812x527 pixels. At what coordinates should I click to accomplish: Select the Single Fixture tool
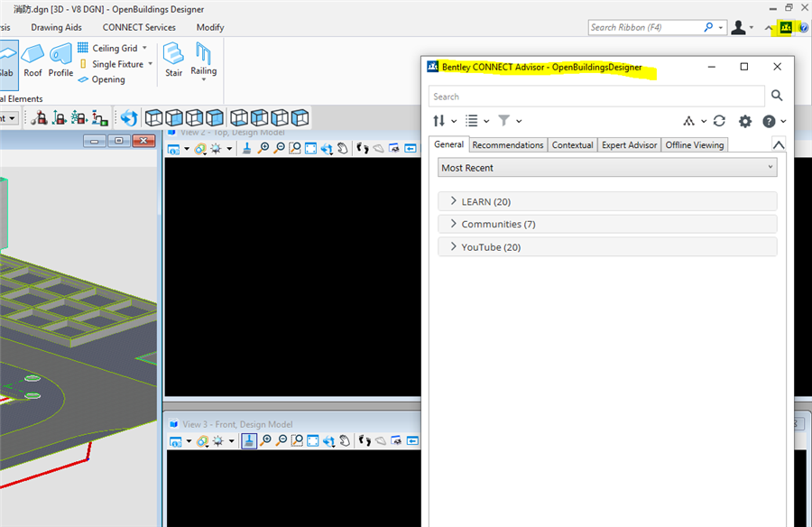tap(111, 64)
